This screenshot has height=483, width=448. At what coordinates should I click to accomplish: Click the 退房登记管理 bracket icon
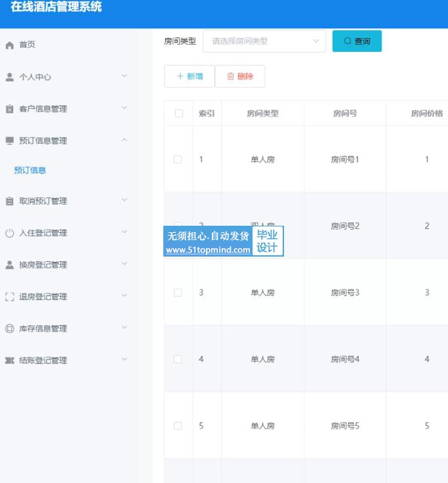(9, 297)
